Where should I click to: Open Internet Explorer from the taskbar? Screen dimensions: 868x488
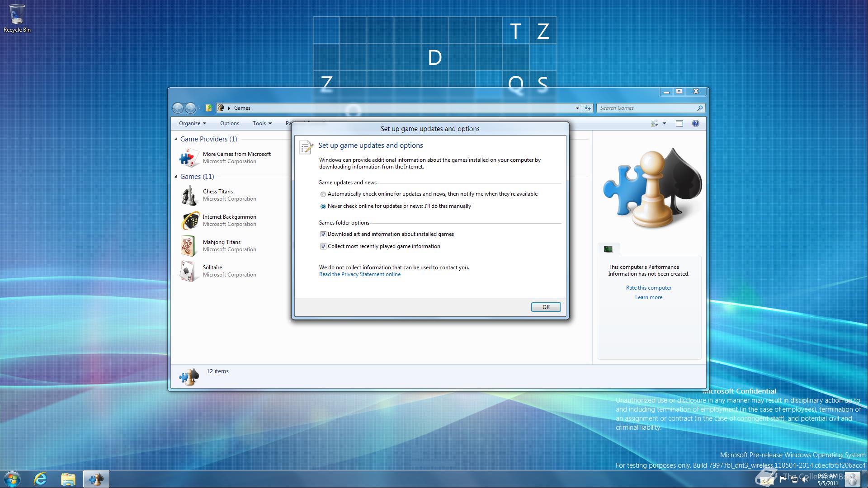point(40,479)
